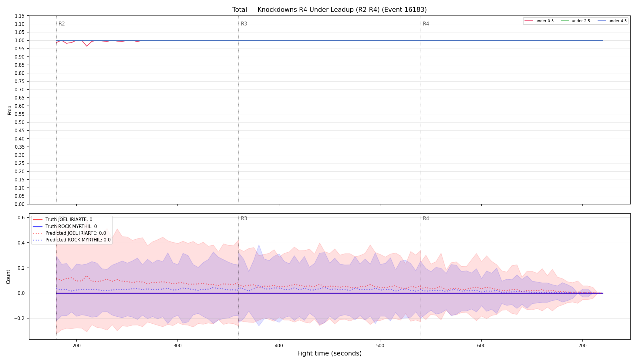Image resolution: width=637 pixels, height=364 pixels.
Task: Click the "R4" round label in the Count plot
Action: pos(426,218)
